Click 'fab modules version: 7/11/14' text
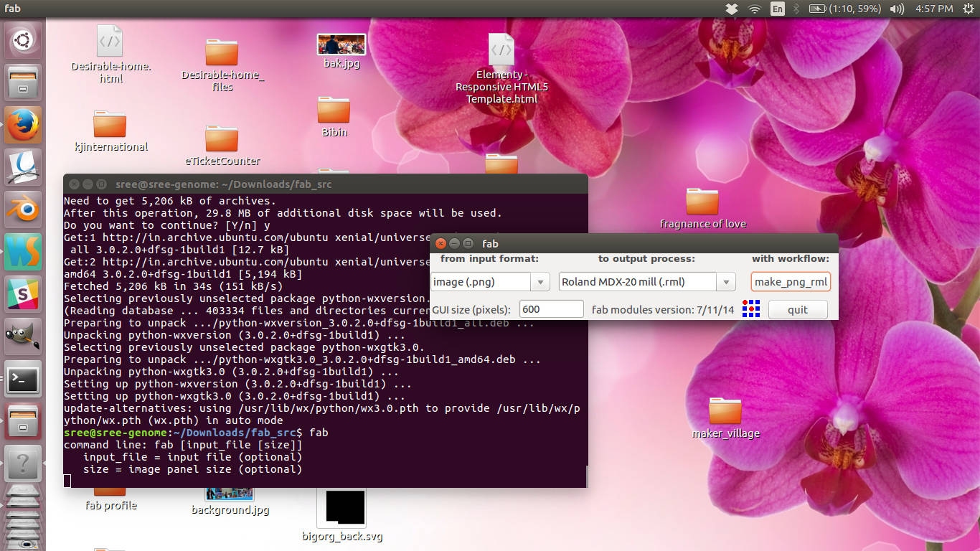 (x=663, y=310)
